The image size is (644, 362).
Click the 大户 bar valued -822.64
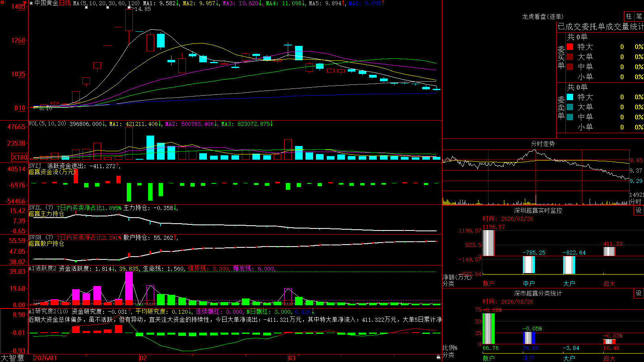tap(569, 265)
